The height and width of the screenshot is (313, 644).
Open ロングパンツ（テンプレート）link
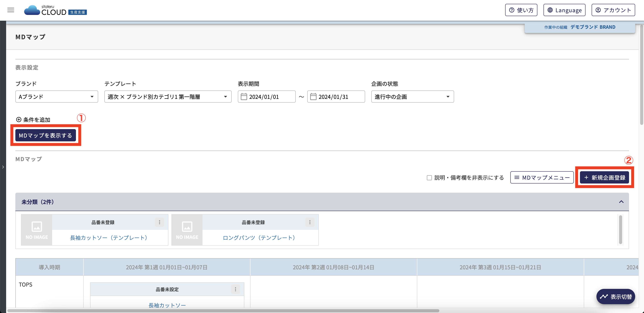259,238
